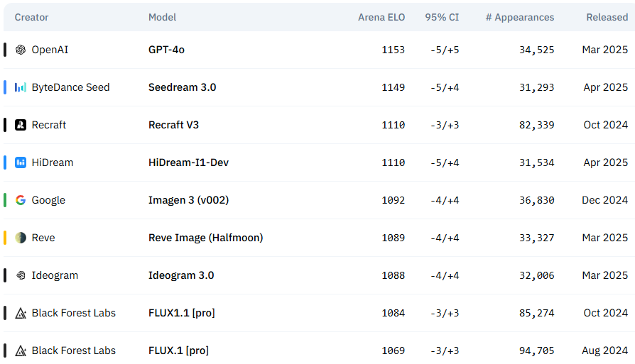Open the Recraft V3 model name
The image size is (635, 364).
174,125
